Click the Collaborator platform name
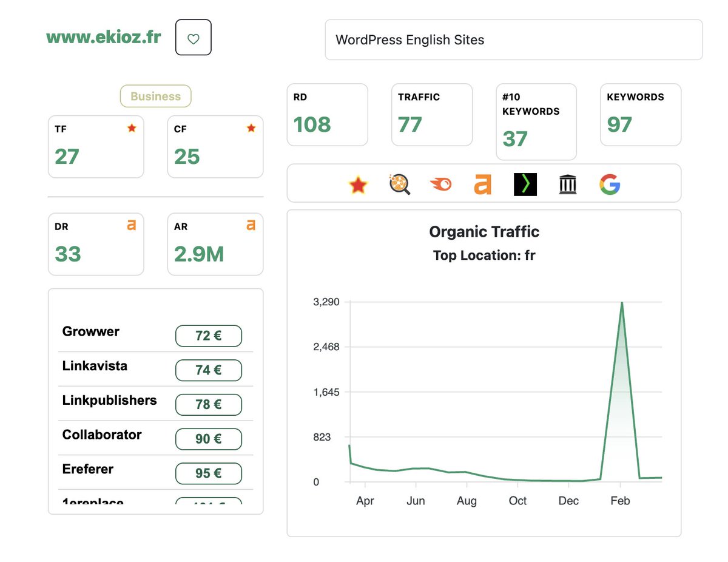 coord(102,435)
